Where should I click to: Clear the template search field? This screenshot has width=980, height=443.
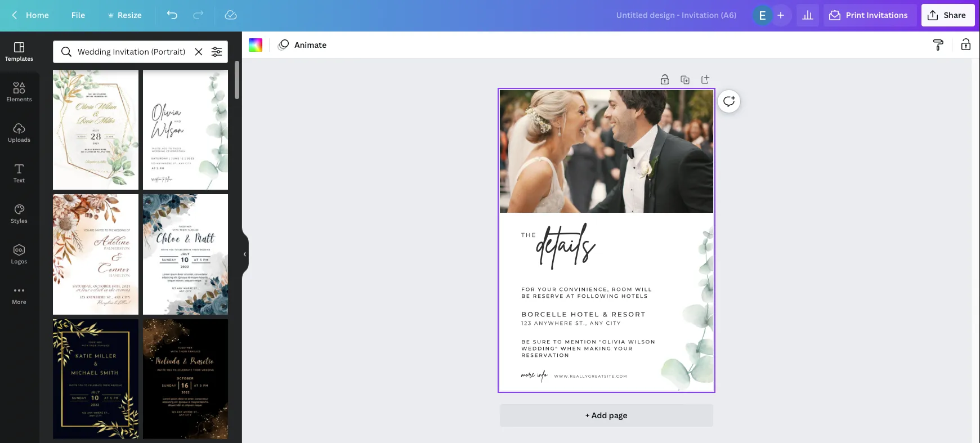tap(199, 52)
